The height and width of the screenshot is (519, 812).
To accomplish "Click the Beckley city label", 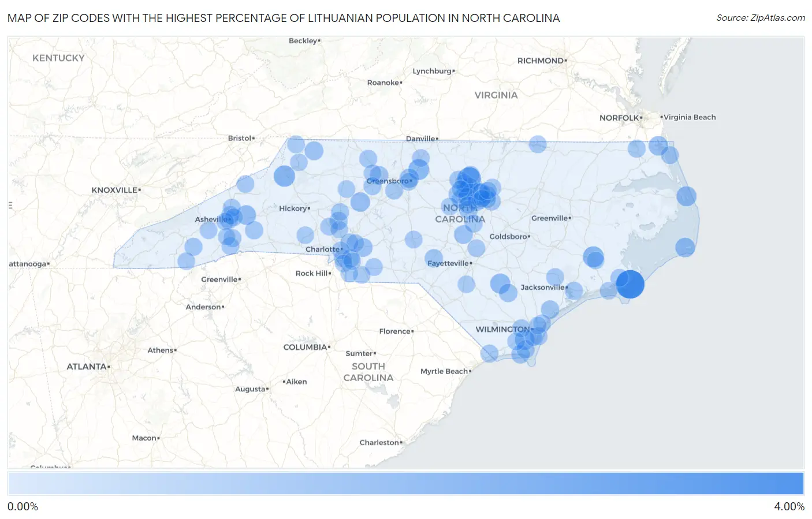I will pyautogui.click(x=303, y=41).
